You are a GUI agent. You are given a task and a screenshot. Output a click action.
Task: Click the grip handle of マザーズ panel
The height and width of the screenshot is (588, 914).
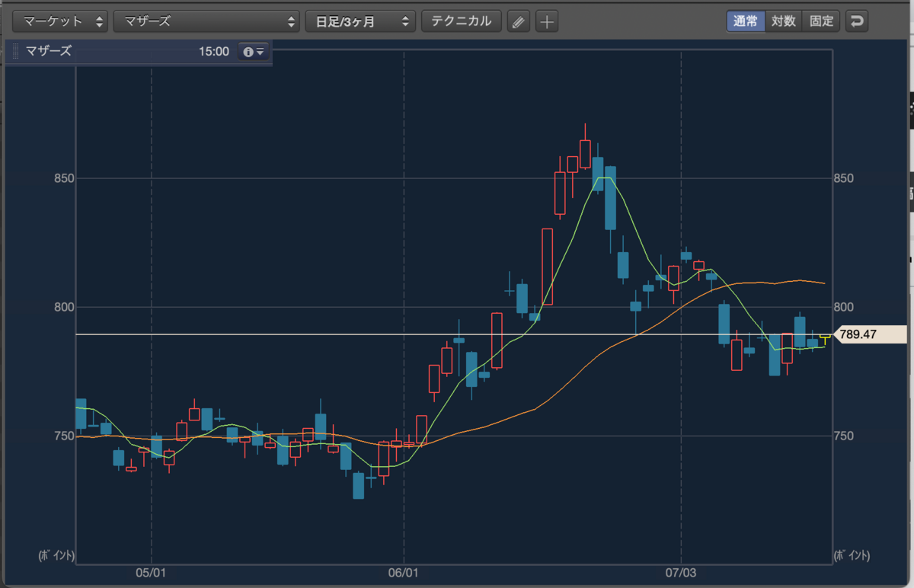coord(15,52)
